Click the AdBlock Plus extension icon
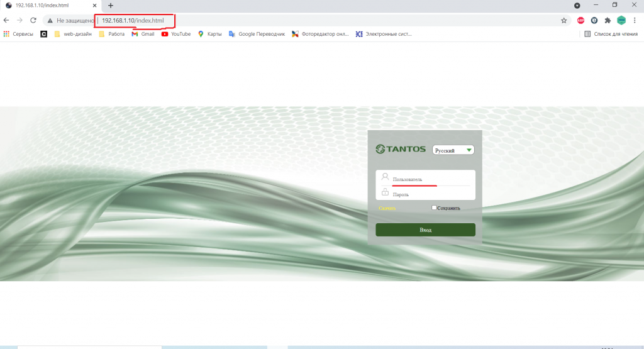Image resolution: width=644 pixels, height=349 pixels. pos(580,20)
